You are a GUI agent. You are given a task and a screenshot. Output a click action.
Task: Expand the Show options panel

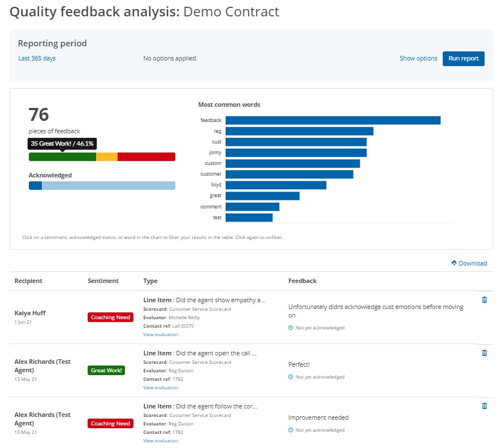pyautogui.click(x=418, y=58)
